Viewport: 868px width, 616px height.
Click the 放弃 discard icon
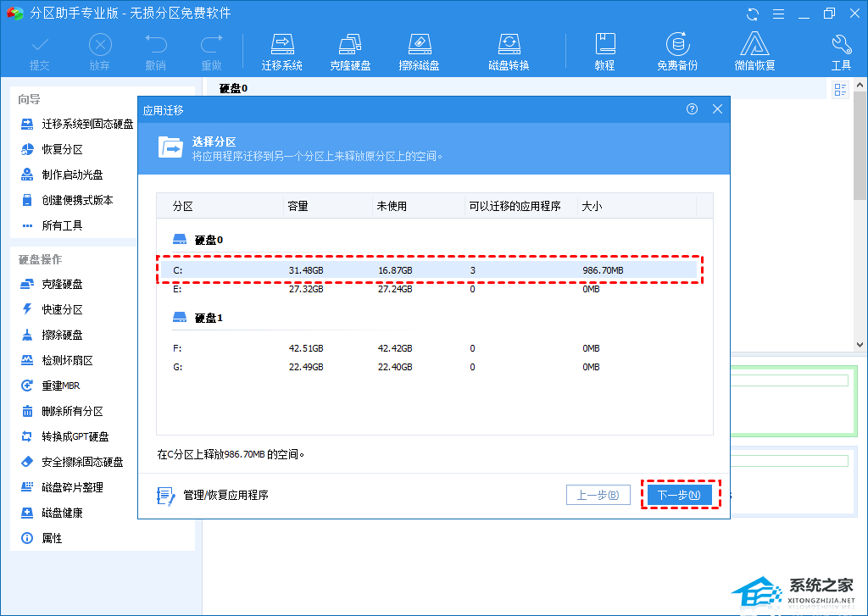tap(100, 53)
